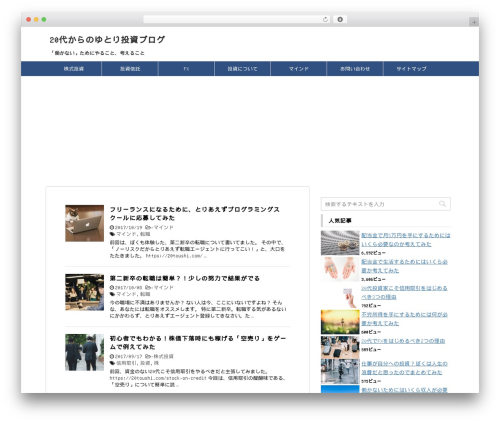Click the round button beside the address bar
Viewport: 500px width, 423px height.
point(340,19)
